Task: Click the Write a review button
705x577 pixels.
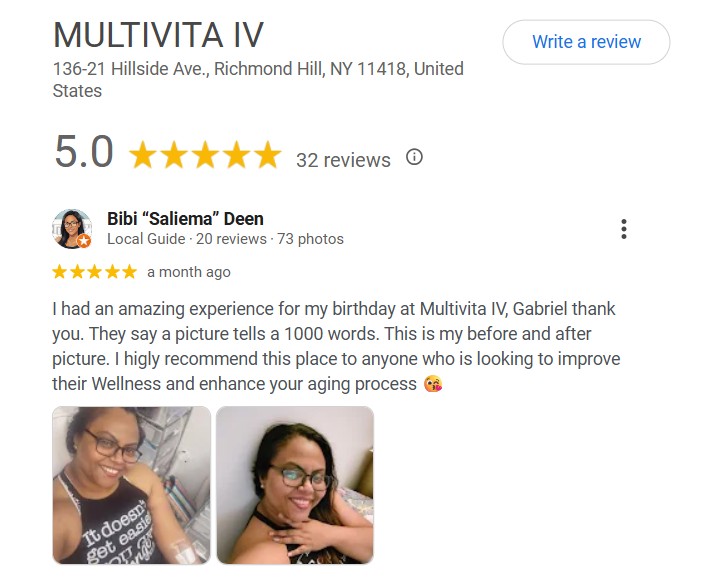Action: coord(586,42)
